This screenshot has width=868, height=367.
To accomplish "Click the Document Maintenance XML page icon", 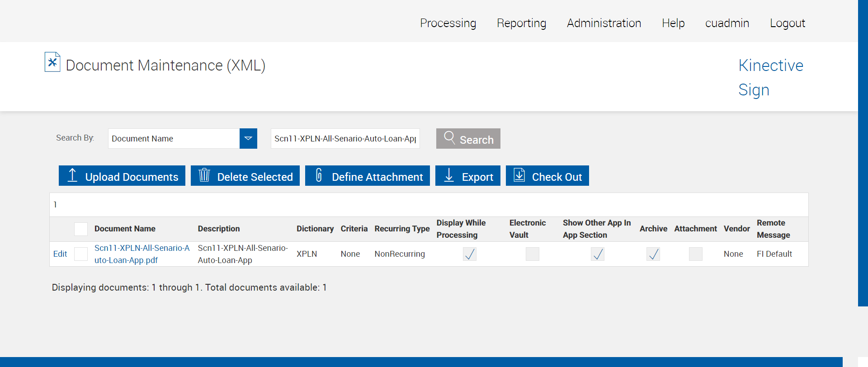I will click(52, 62).
